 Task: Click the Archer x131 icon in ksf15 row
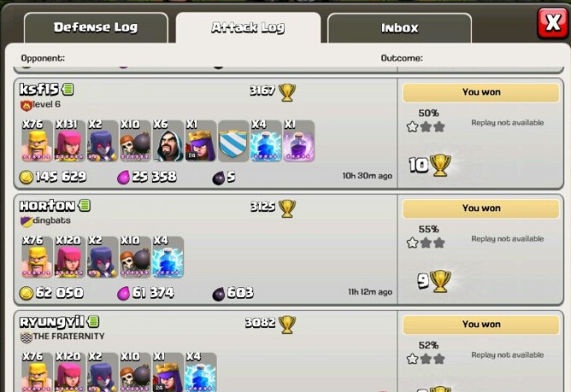click(69, 141)
